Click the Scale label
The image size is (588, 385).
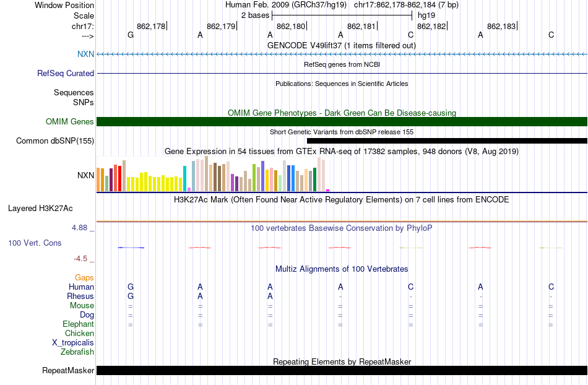[x=84, y=15]
